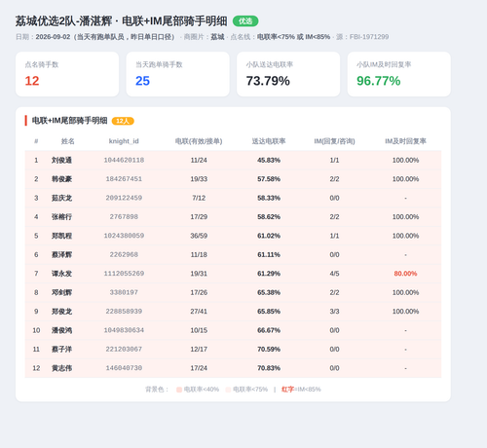This screenshot has height=448, width=487.
Task: Click knight_id 3380197
Action: click(x=124, y=292)
